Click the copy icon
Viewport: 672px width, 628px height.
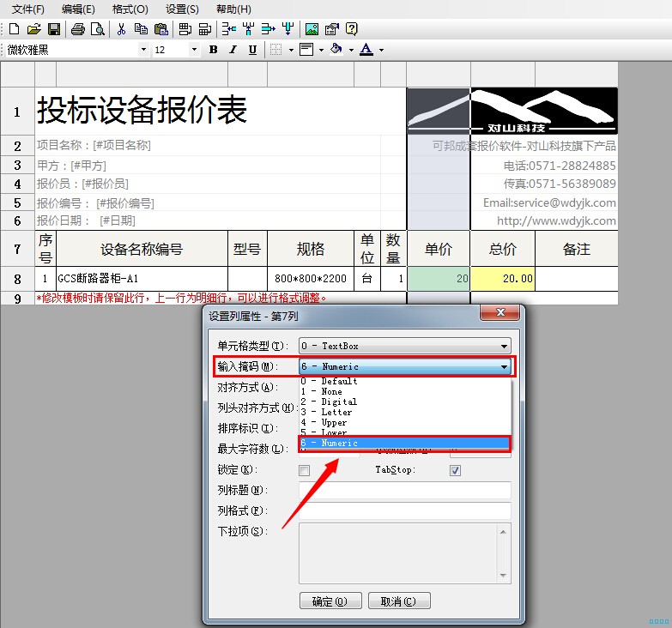tap(141, 29)
